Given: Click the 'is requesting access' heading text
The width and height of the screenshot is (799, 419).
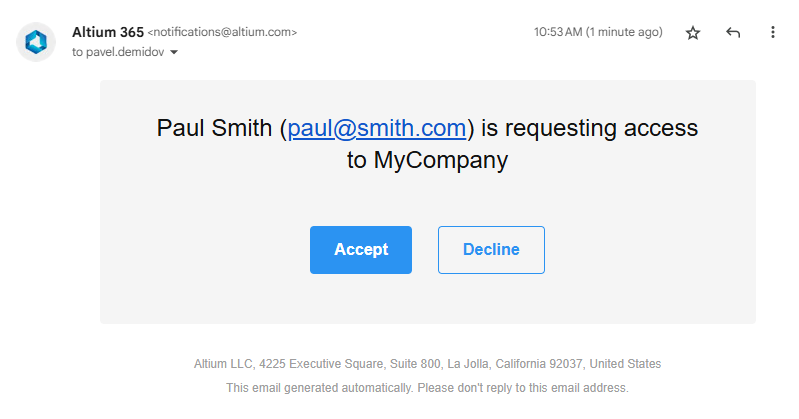Looking at the screenshot, I should pos(589,128).
